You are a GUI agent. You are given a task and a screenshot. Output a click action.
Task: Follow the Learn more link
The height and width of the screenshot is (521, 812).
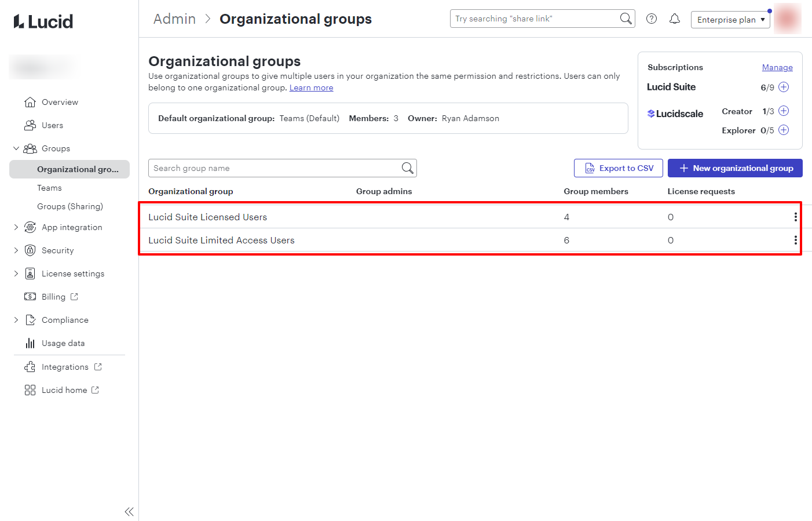(311, 88)
